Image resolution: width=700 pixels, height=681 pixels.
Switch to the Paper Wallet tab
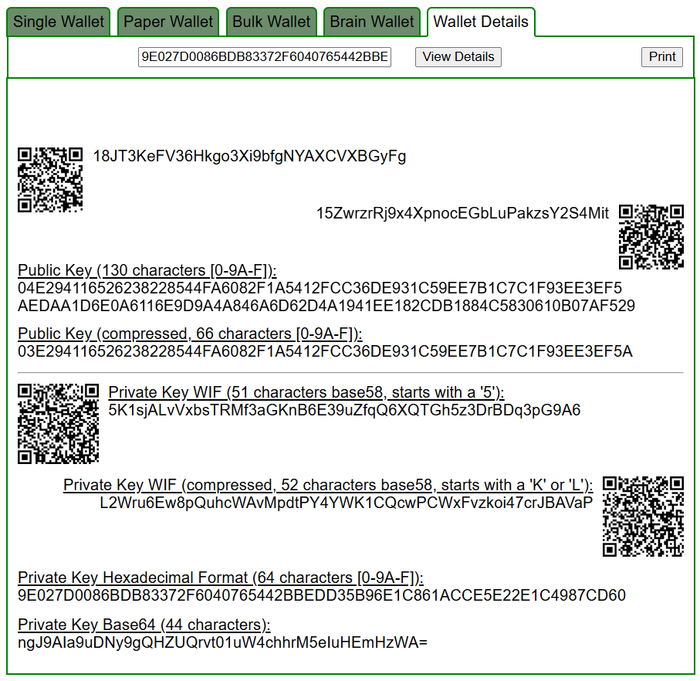(167, 22)
